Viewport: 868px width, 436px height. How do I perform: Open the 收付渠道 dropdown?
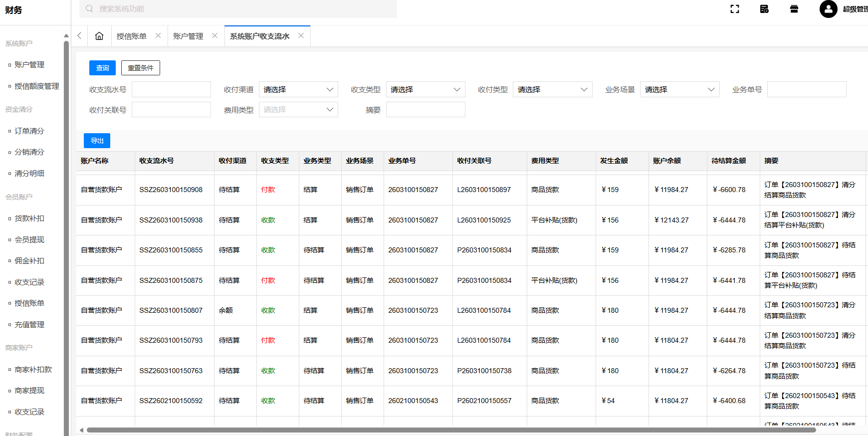coord(298,89)
